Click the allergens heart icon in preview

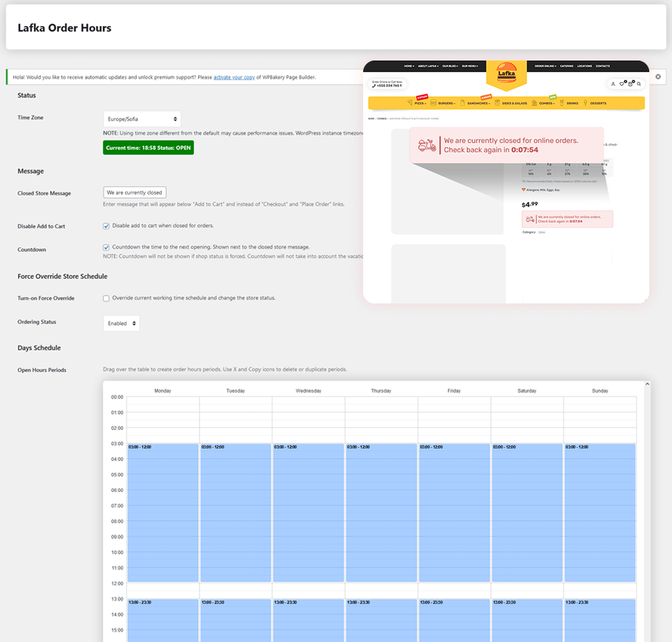[523, 189]
